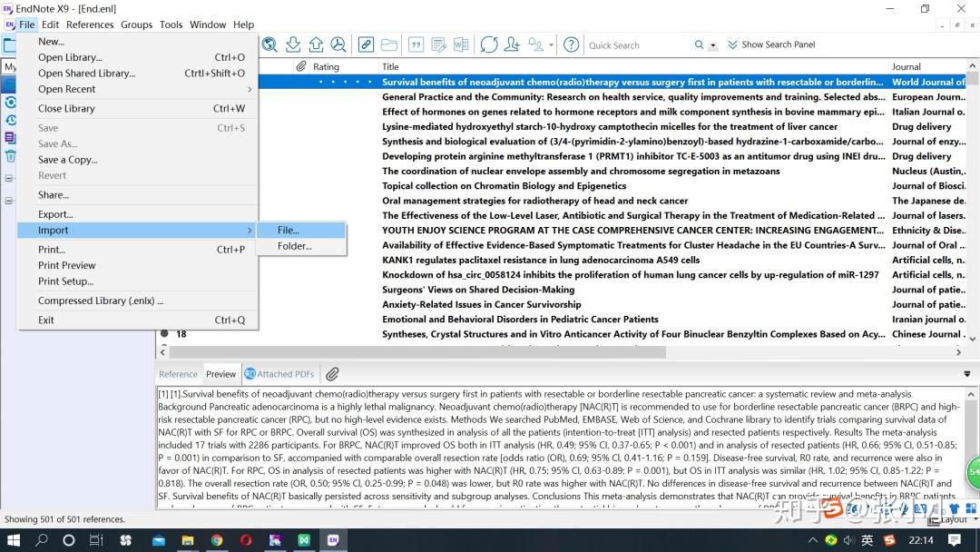
Task: Attach a file using the paperclip toolbar icon
Action: (366, 44)
